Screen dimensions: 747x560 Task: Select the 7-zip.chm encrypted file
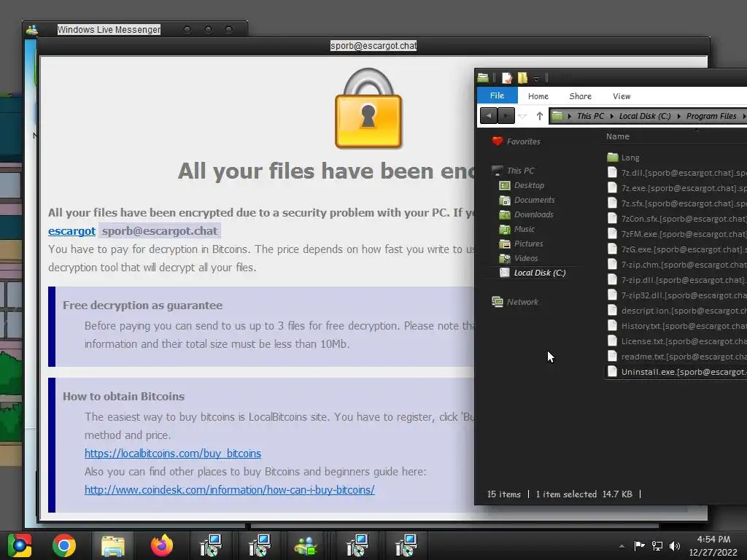coord(676,265)
